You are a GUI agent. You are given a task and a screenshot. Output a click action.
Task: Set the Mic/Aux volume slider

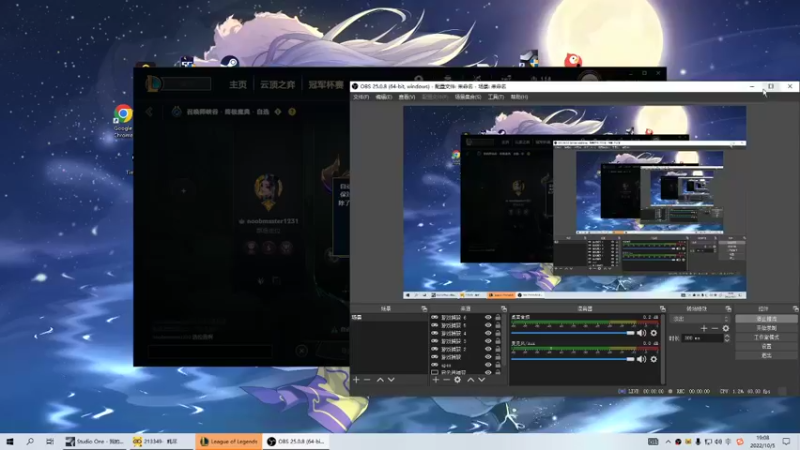[x=573, y=360]
